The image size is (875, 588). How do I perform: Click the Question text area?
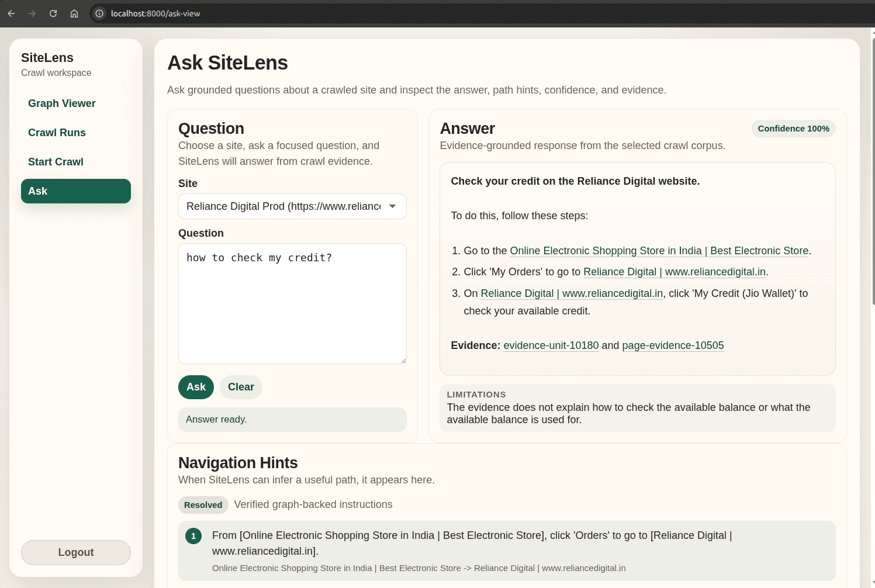[x=292, y=303]
